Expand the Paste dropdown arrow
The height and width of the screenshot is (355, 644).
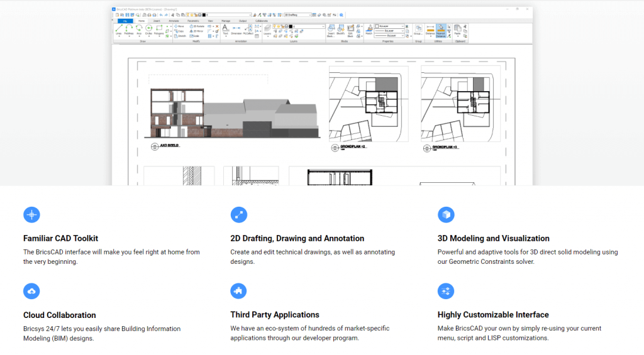coord(458,36)
